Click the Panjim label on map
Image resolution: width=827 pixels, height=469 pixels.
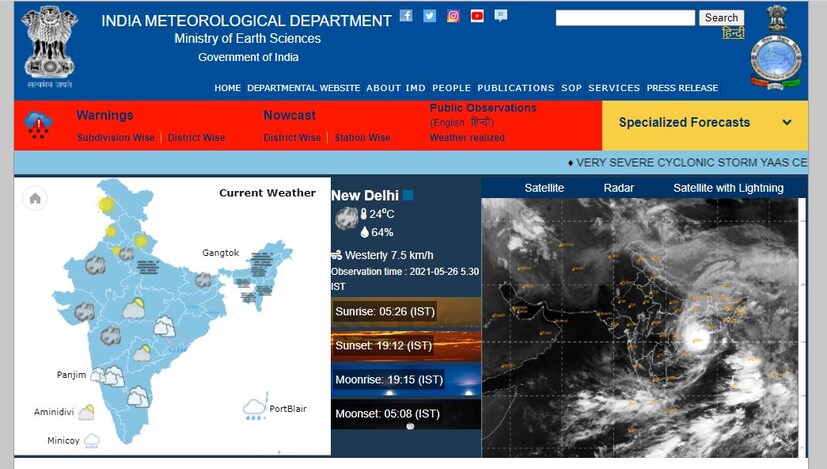click(x=71, y=375)
